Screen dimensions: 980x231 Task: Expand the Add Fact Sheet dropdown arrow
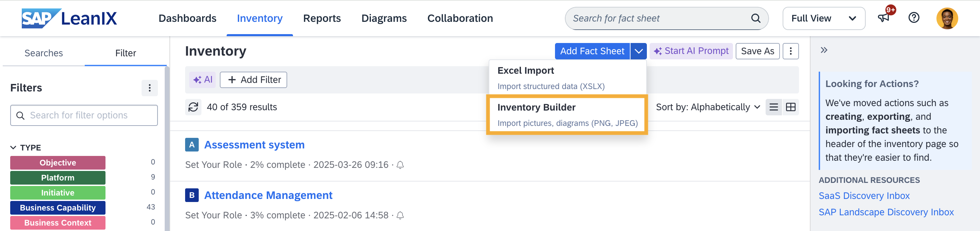638,51
